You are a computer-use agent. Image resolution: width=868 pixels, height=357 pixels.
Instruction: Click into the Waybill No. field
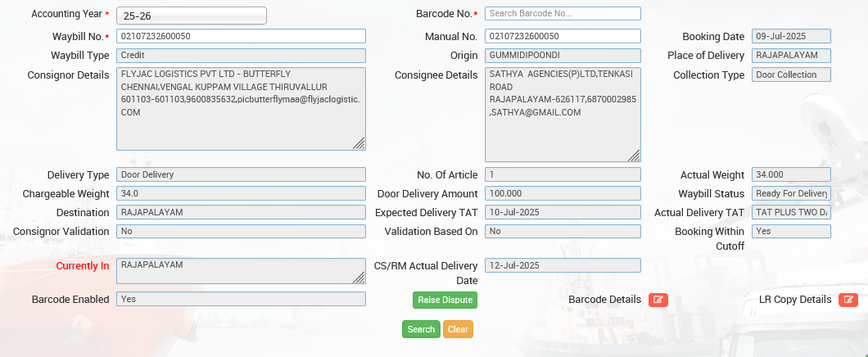coord(241,36)
